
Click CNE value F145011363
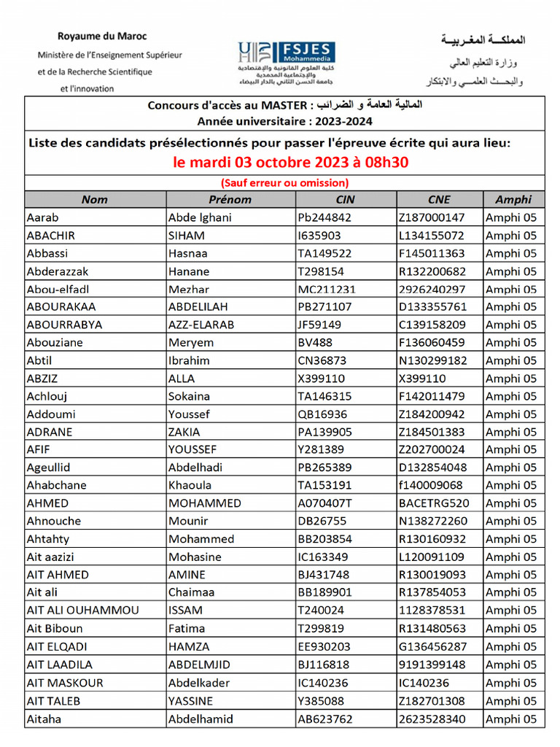[x=439, y=253]
